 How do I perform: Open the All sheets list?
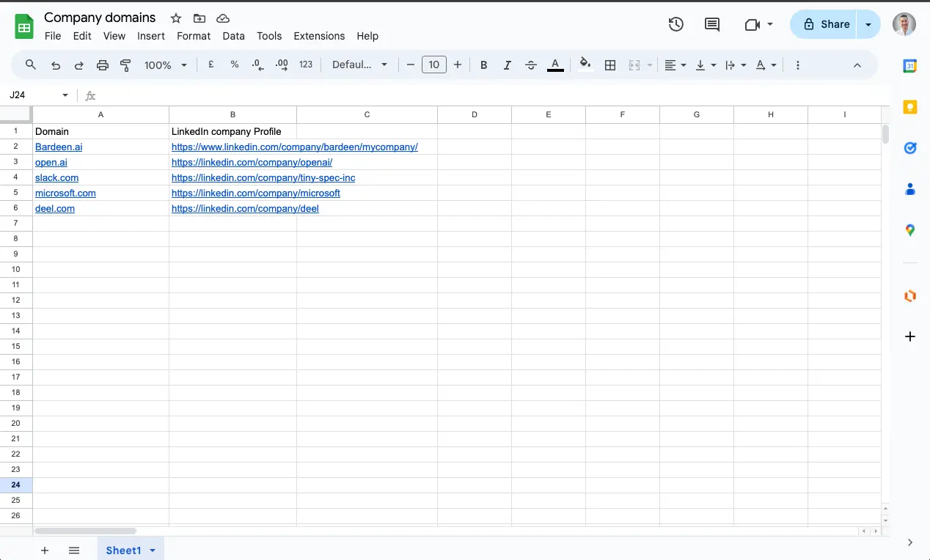coord(74,550)
